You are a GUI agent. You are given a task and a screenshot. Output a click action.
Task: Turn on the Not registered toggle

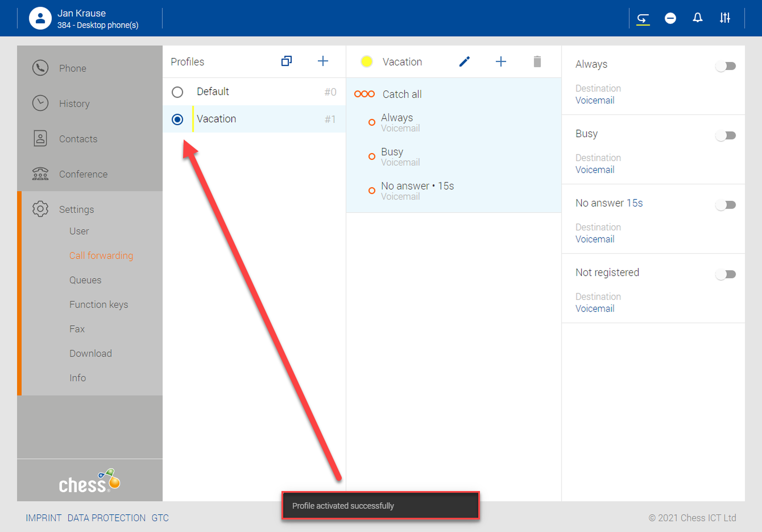[x=726, y=274]
